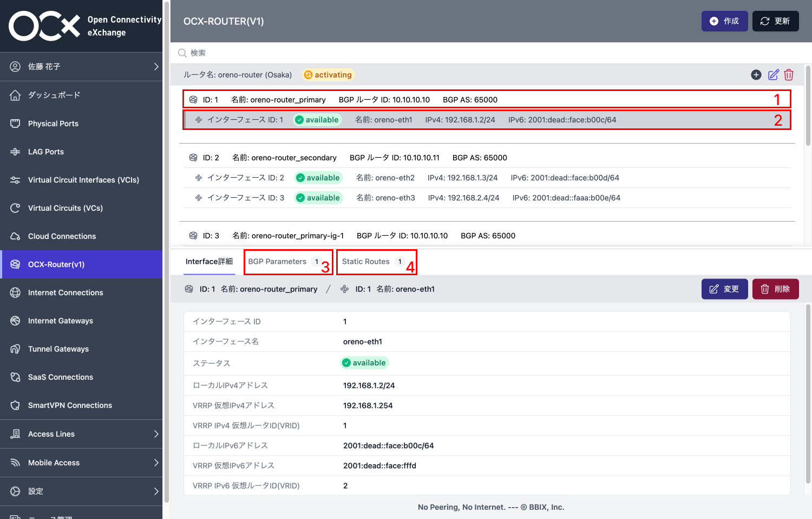Image resolution: width=812 pixels, height=519 pixels.
Task: Click the 変更 change button
Action: coord(724,289)
